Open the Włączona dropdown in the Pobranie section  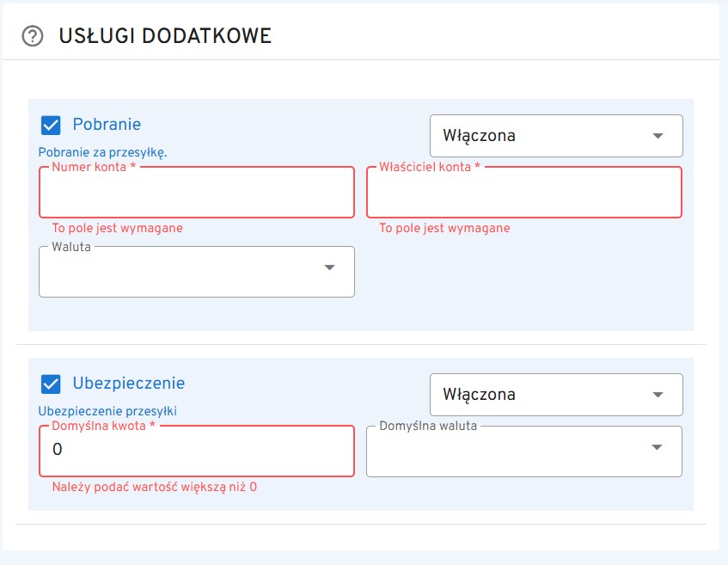point(555,136)
